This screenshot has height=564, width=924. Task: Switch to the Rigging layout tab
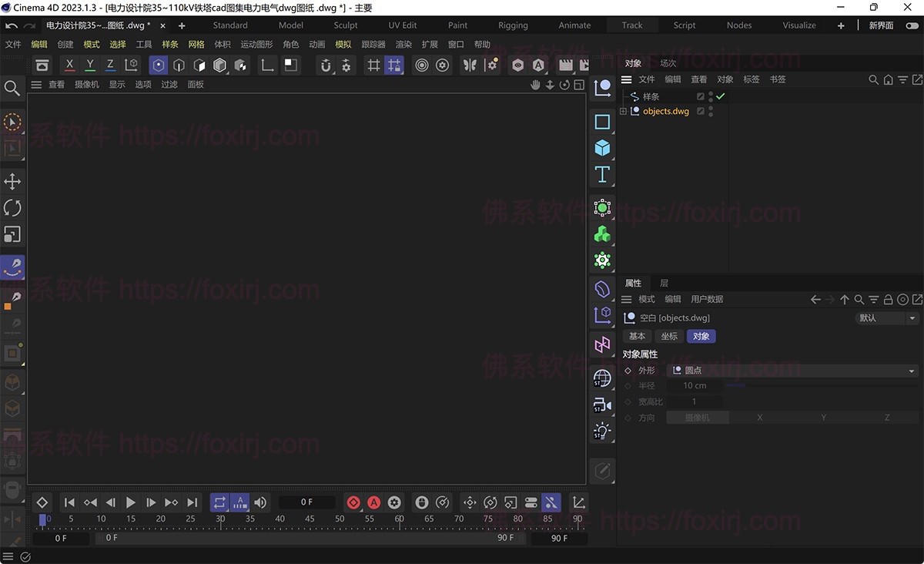[513, 25]
